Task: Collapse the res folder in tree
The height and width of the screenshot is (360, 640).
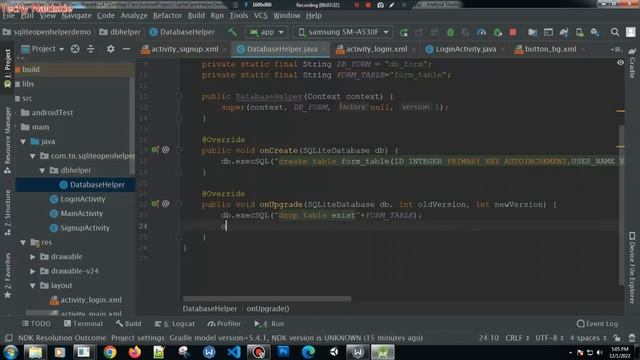Action: (x=23, y=242)
